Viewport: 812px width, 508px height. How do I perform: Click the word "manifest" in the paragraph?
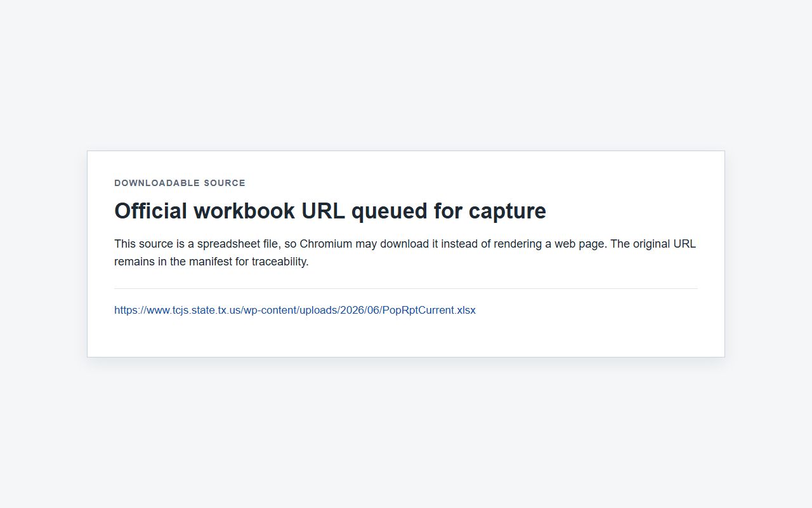[210, 262]
